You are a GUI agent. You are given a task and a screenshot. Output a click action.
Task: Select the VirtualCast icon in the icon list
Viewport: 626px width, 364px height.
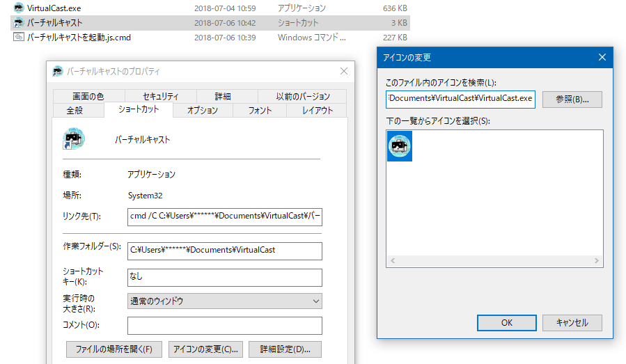click(x=400, y=146)
